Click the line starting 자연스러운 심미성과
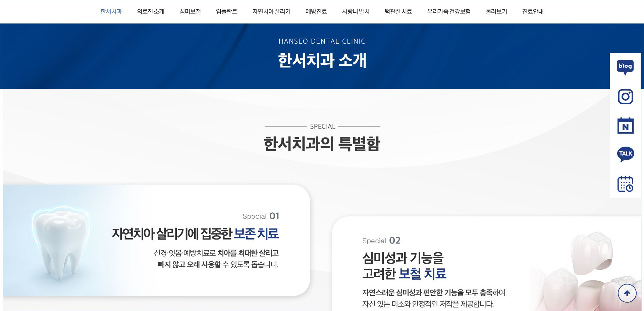This screenshot has width=644, height=311. [434, 293]
